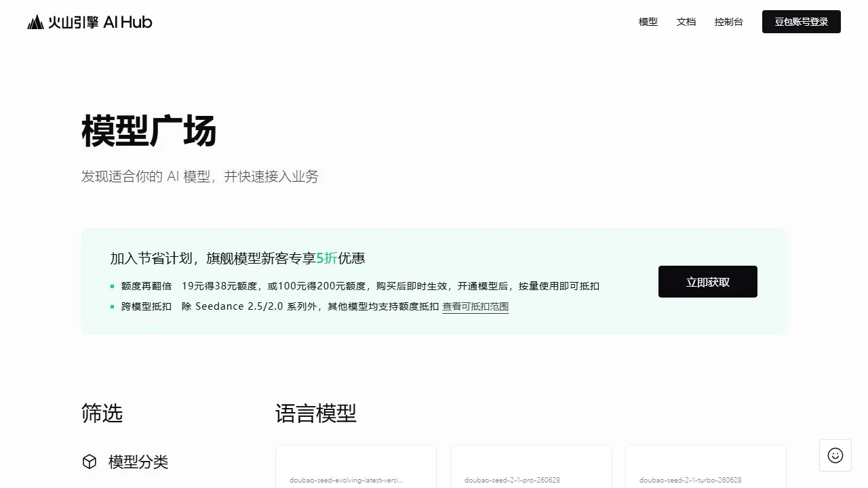The width and height of the screenshot is (868, 488).
Task: Follow the 查看可抵扣范围 link
Action: tap(475, 306)
